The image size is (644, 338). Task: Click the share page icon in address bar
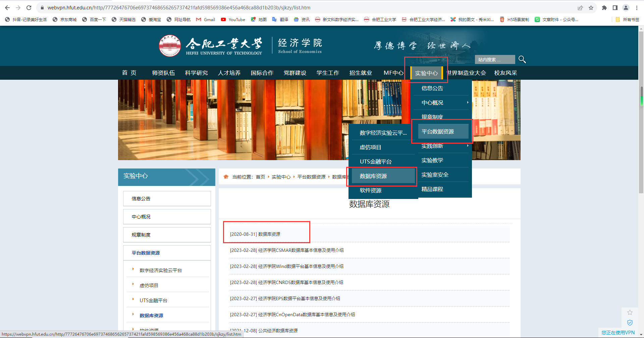580,8
